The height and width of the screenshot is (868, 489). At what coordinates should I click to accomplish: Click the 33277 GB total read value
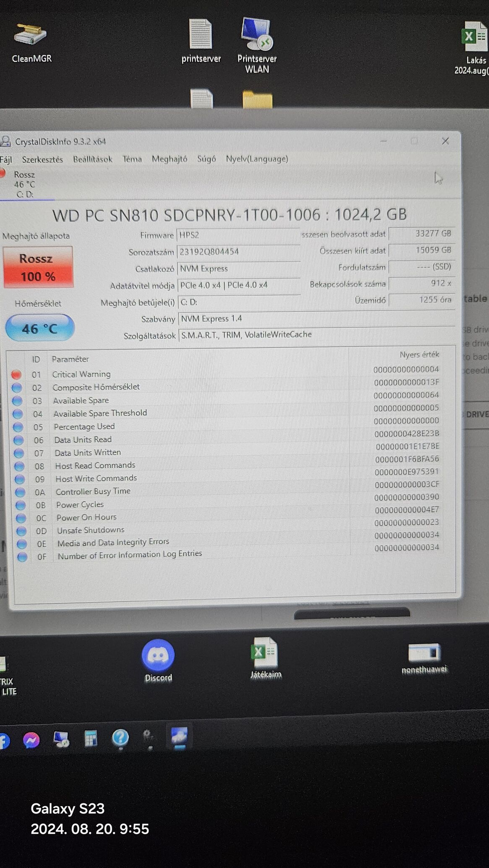tap(421, 234)
